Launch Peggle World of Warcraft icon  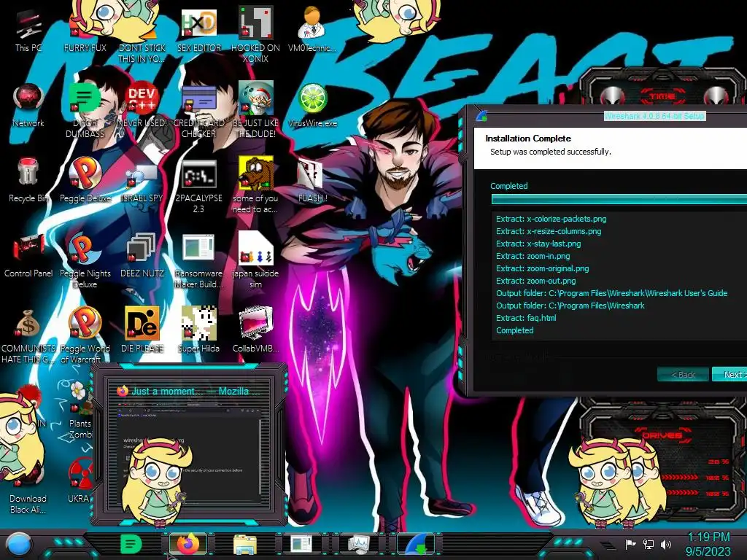(x=85, y=336)
